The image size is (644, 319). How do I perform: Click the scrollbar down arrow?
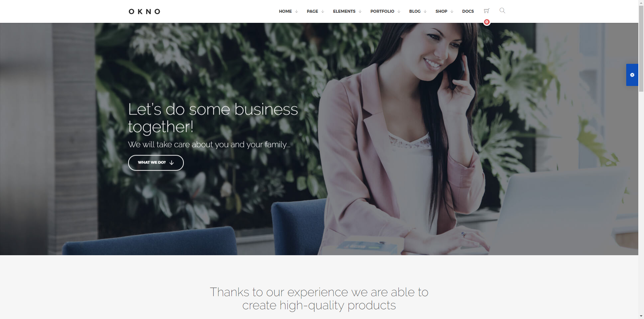[x=641, y=316]
